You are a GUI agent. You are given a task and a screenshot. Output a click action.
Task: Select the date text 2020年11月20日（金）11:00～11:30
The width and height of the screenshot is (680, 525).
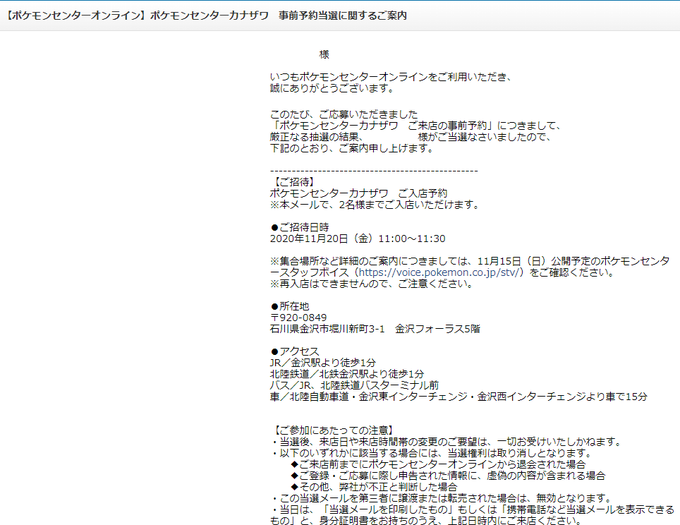click(x=358, y=238)
